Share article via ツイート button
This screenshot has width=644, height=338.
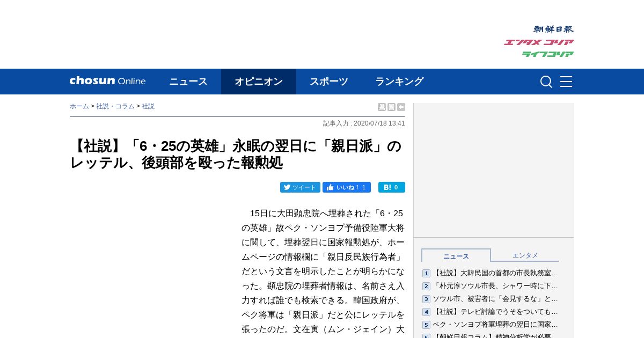[300, 187]
